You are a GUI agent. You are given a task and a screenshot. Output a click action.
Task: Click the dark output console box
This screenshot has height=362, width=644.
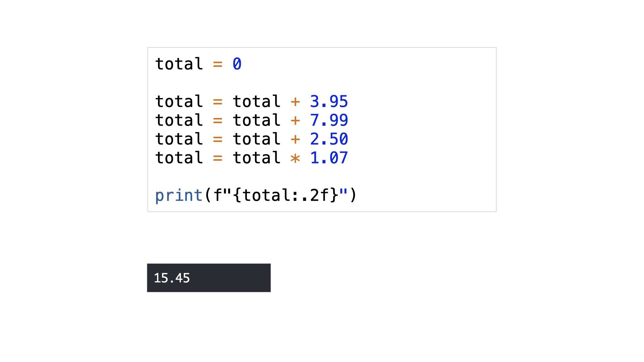click(x=209, y=278)
